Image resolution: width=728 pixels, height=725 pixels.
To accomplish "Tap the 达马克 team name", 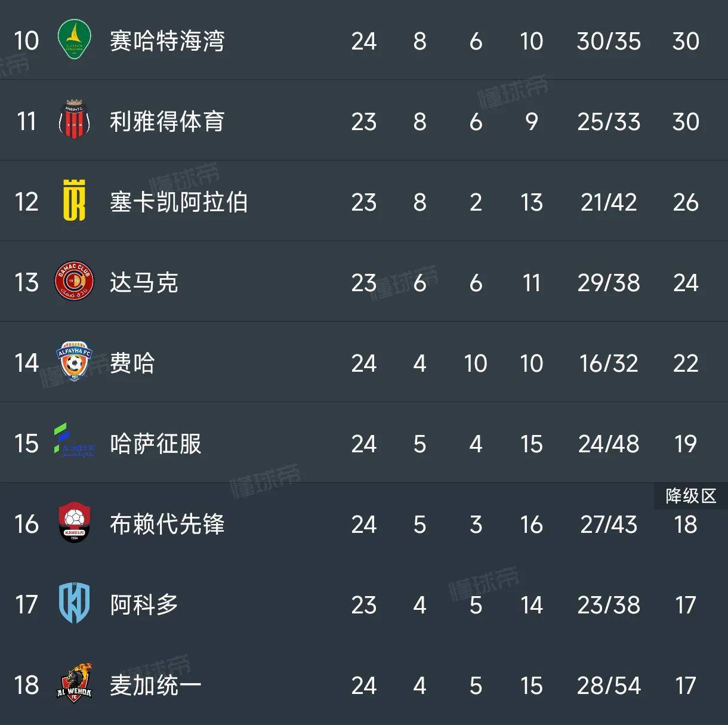I will click(x=144, y=283).
